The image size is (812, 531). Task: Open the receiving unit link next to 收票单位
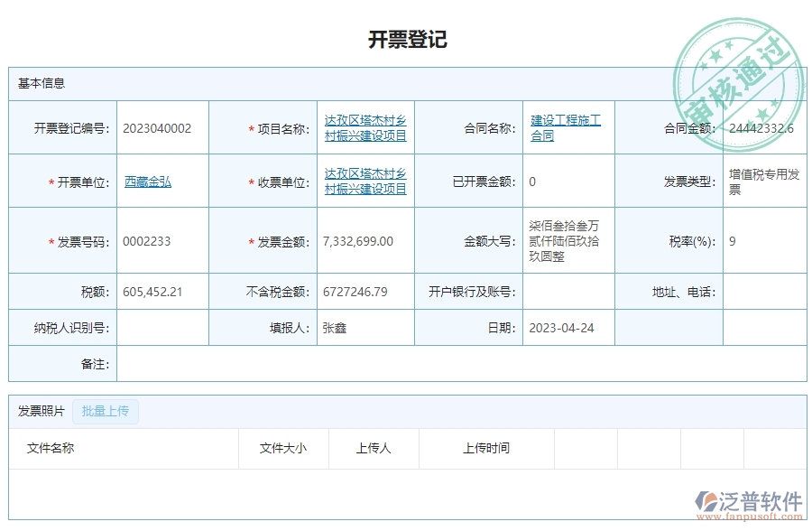tap(364, 180)
